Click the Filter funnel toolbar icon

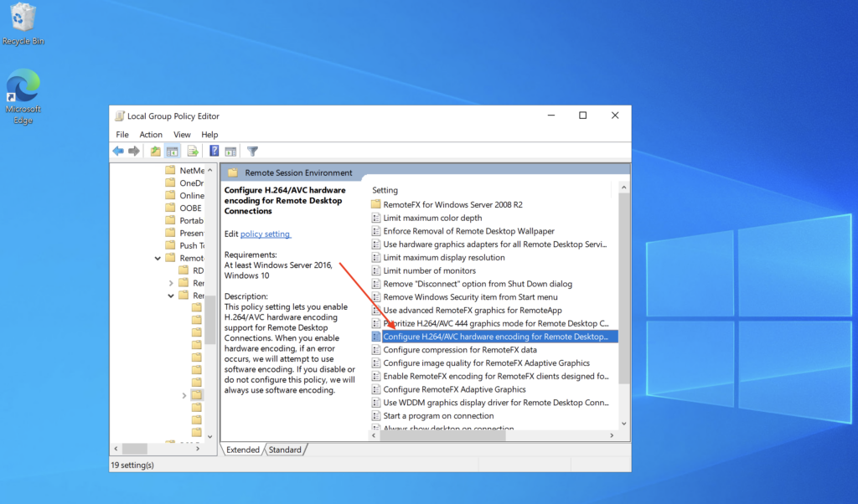pyautogui.click(x=252, y=151)
